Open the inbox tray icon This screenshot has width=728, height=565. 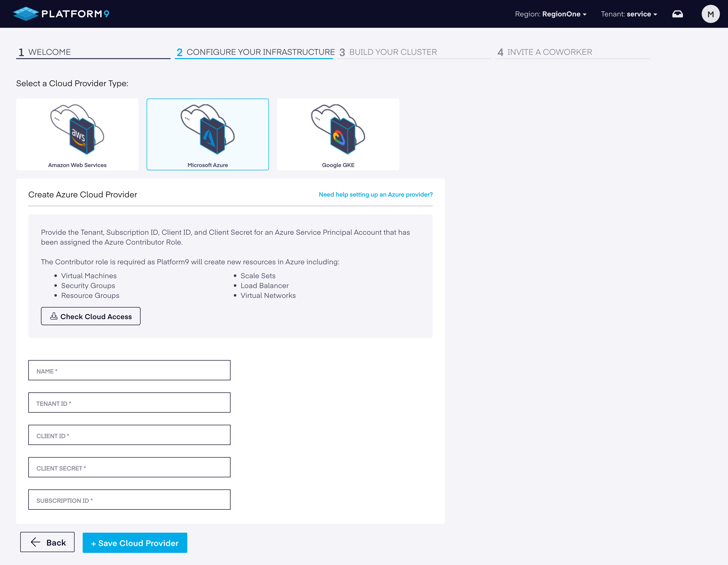click(x=677, y=14)
